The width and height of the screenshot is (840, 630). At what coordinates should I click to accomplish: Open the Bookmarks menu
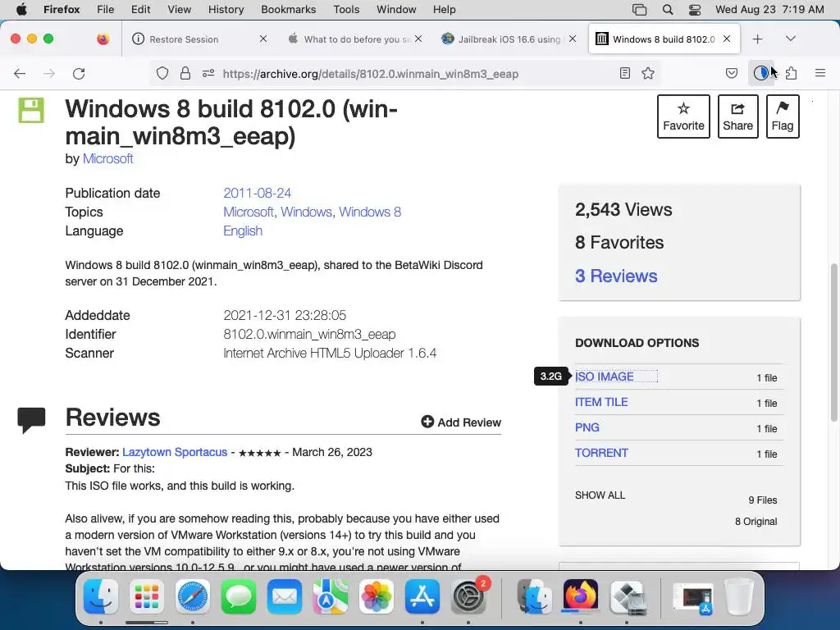[288, 9]
